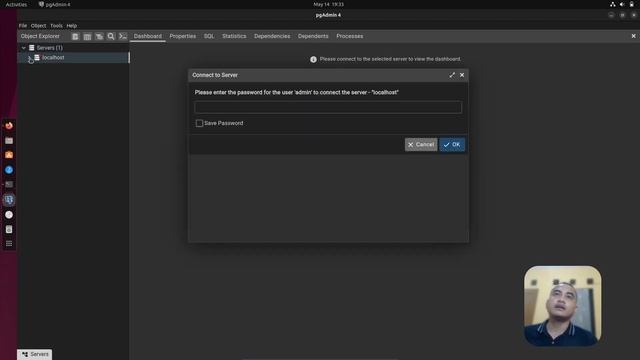This screenshot has width=640, height=360.
Task: Expand the localhost server node
Action: pos(30,58)
